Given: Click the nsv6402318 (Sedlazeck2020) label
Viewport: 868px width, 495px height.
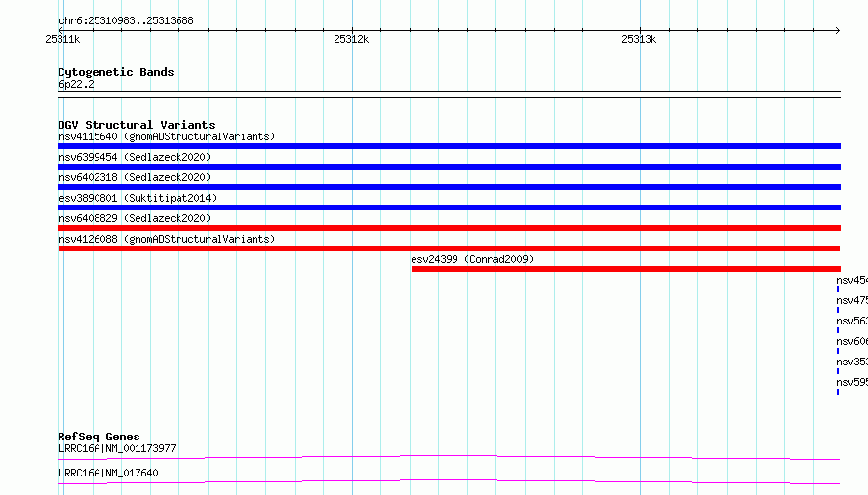Looking at the screenshot, I should tap(135, 177).
